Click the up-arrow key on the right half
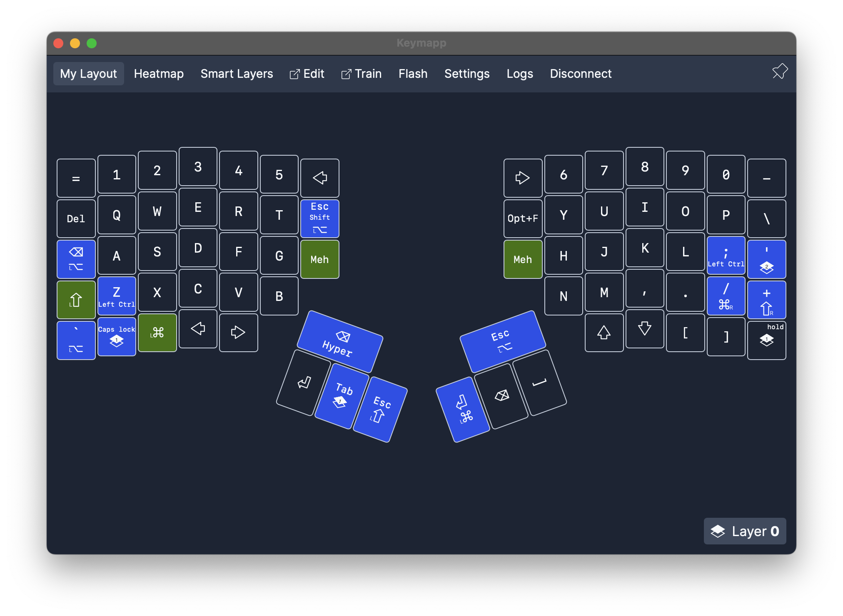The image size is (843, 616). click(604, 332)
